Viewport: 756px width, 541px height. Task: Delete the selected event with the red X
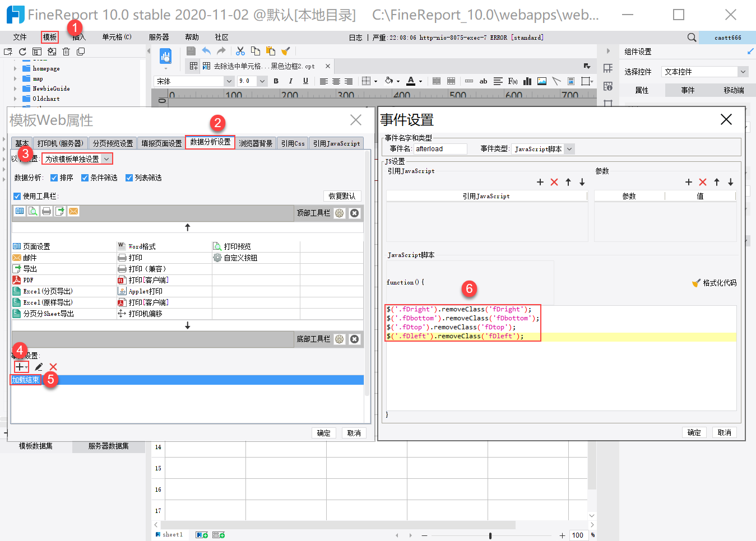(x=53, y=367)
